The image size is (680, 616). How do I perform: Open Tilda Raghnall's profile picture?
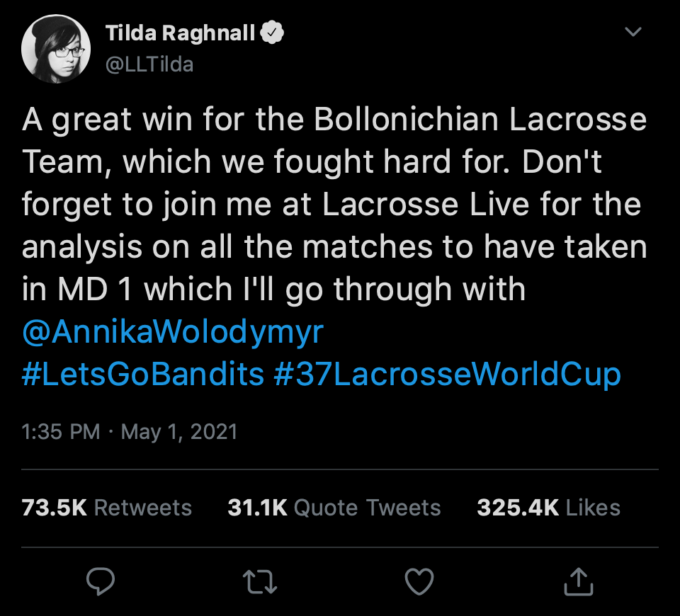point(57,48)
